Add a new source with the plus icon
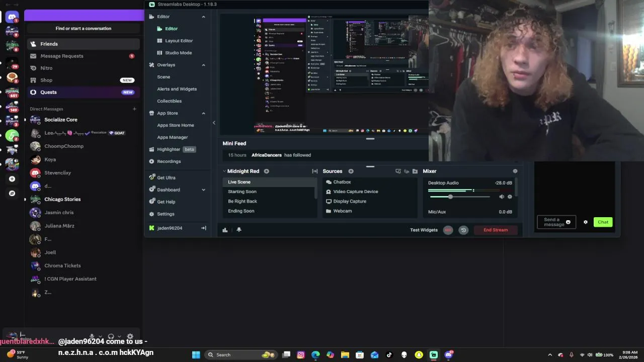 click(351, 171)
